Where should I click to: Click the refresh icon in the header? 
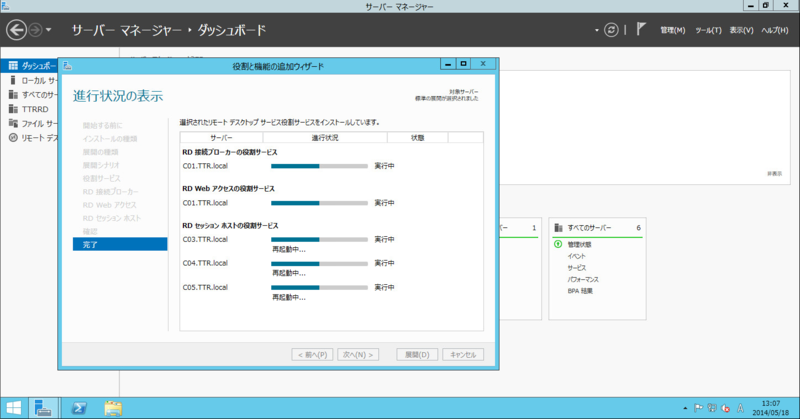coord(611,30)
